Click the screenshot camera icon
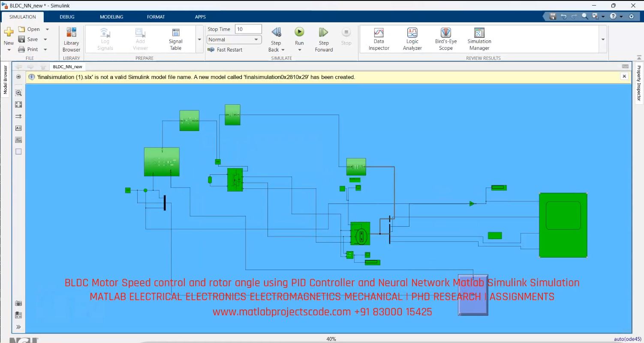The height and width of the screenshot is (343, 644). point(18,303)
